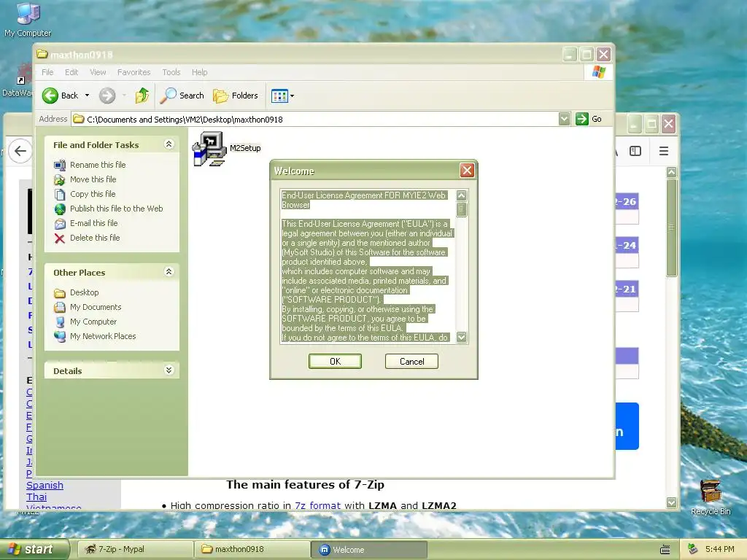
Task: Open the Back button history dropdown arrow
Action: [88, 96]
